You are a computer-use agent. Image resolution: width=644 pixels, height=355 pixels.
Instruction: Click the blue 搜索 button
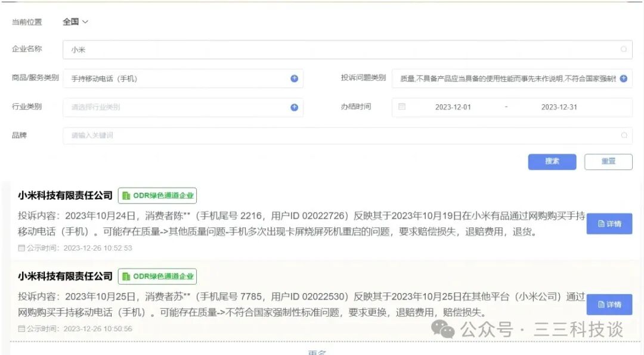[x=552, y=161]
